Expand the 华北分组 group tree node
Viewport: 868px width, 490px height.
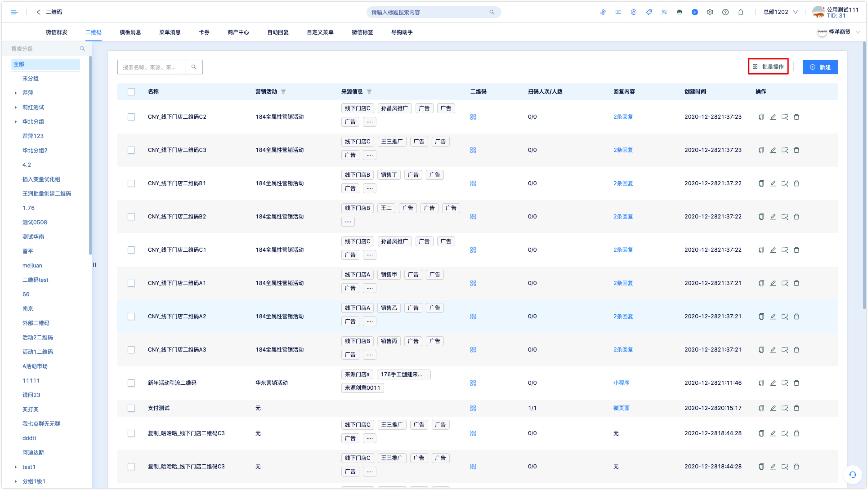click(16, 122)
